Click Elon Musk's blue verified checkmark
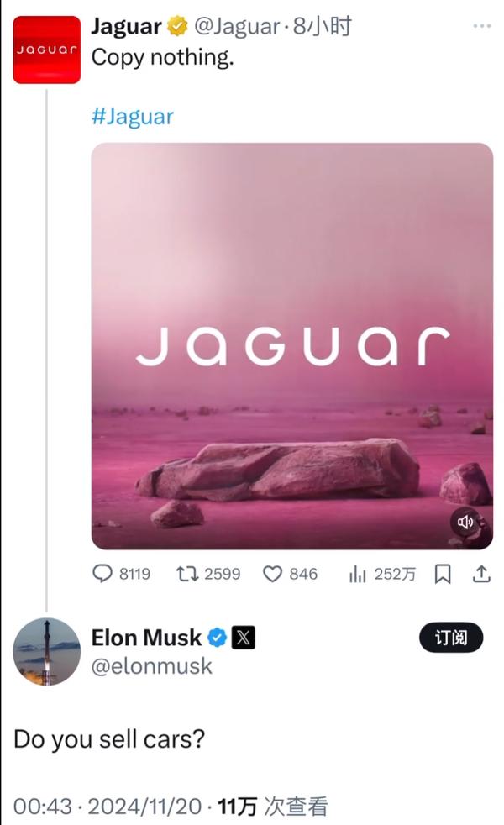The height and width of the screenshot is (825, 504). point(217,638)
